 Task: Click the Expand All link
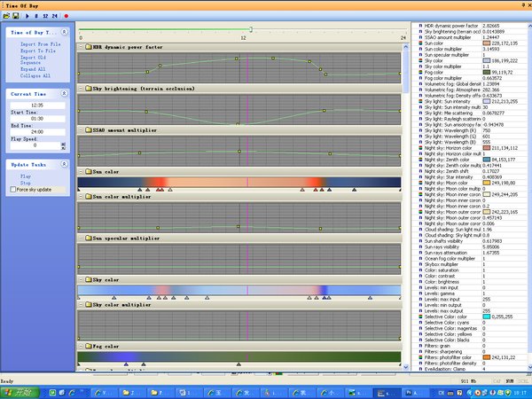coord(35,69)
